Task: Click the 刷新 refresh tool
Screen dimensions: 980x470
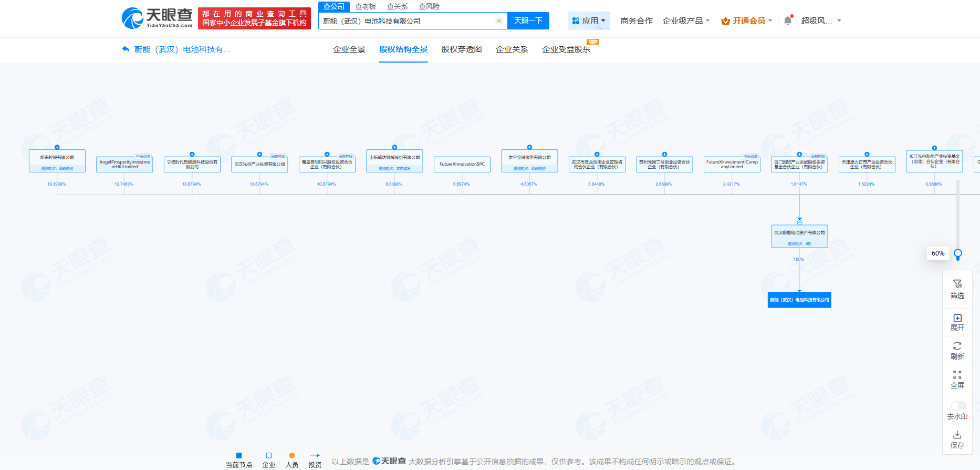Action: [957, 351]
